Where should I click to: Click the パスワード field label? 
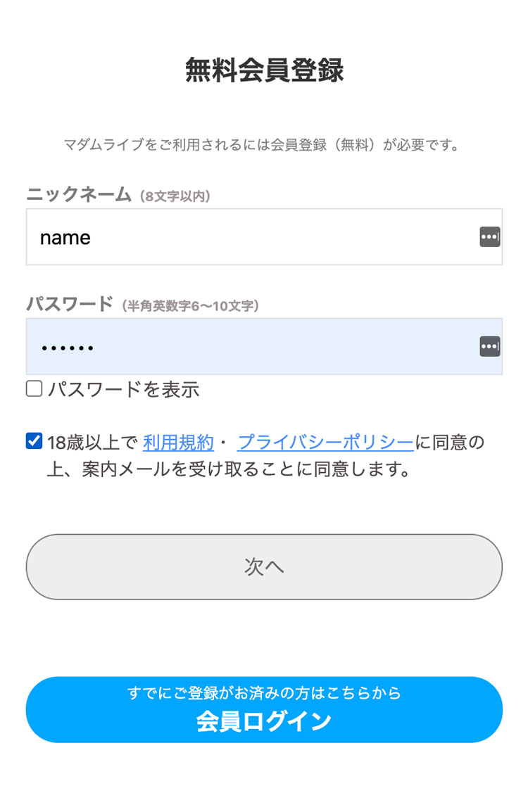[70, 304]
